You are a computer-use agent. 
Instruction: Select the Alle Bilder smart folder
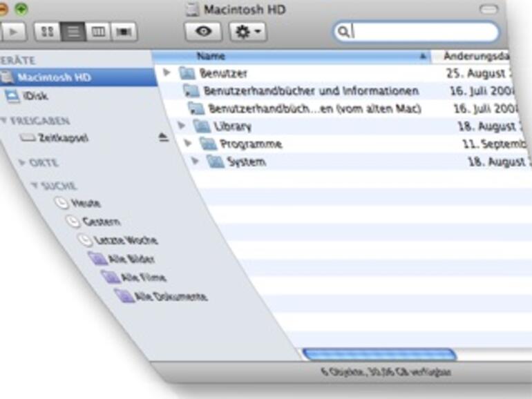point(131,259)
